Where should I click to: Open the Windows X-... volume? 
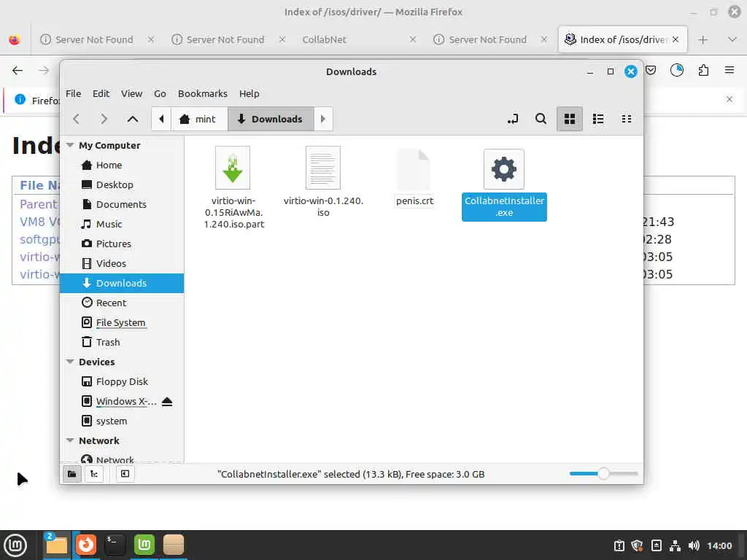click(x=125, y=402)
